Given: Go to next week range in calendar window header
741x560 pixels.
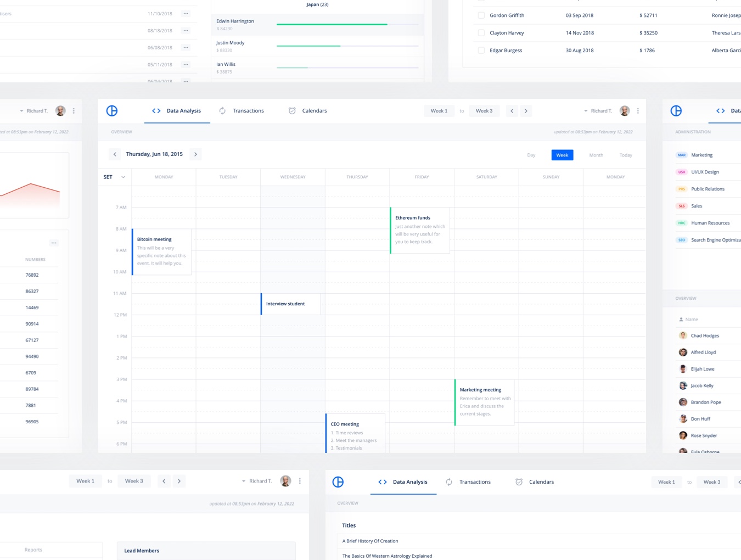Looking at the screenshot, I should [526, 111].
